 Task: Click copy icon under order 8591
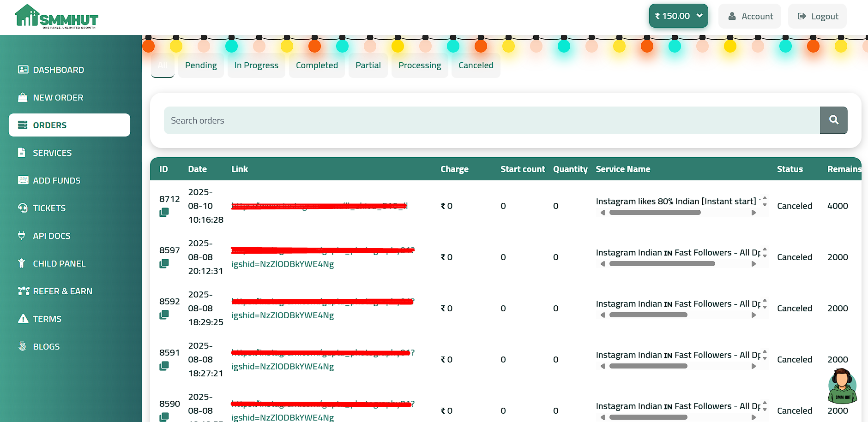coord(164,366)
